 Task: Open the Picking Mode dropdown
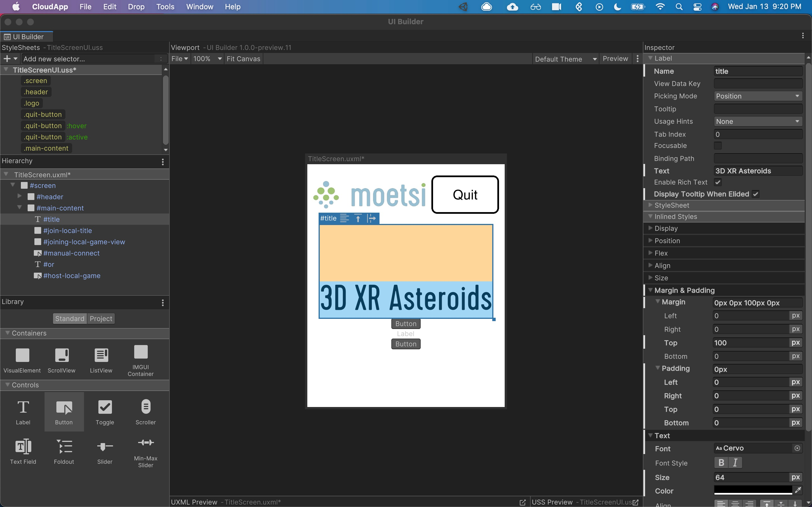tap(758, 96)
